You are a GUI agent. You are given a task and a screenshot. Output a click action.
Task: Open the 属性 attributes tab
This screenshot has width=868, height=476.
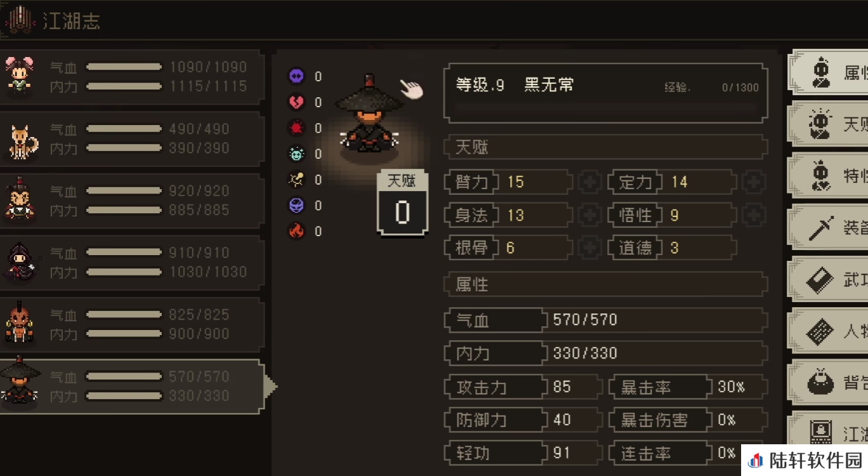click(828, 72)
